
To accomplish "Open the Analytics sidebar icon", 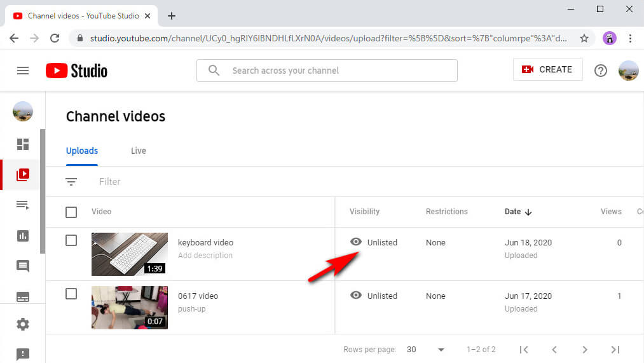I will coord(23,236).
